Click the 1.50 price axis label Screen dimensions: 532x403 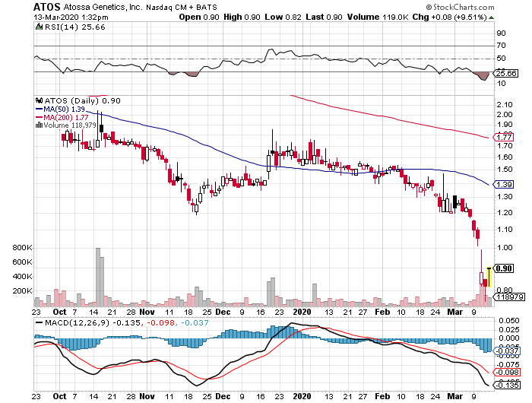click(x=505, y=170)
